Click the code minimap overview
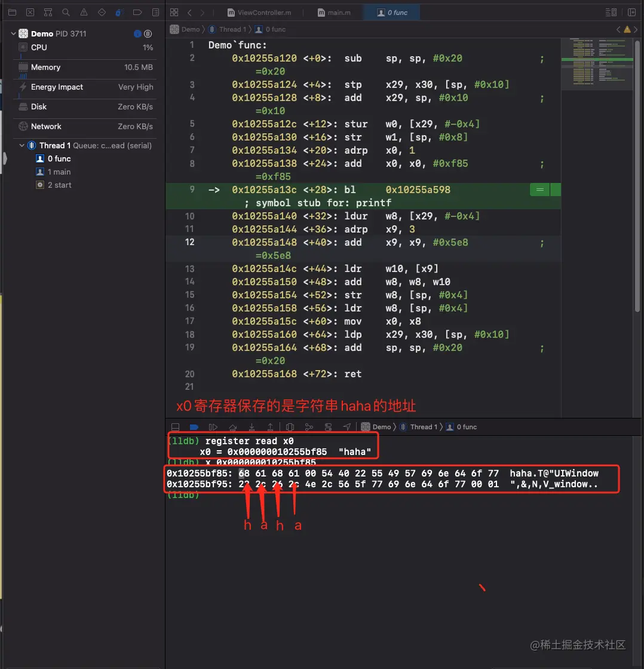 597,64
